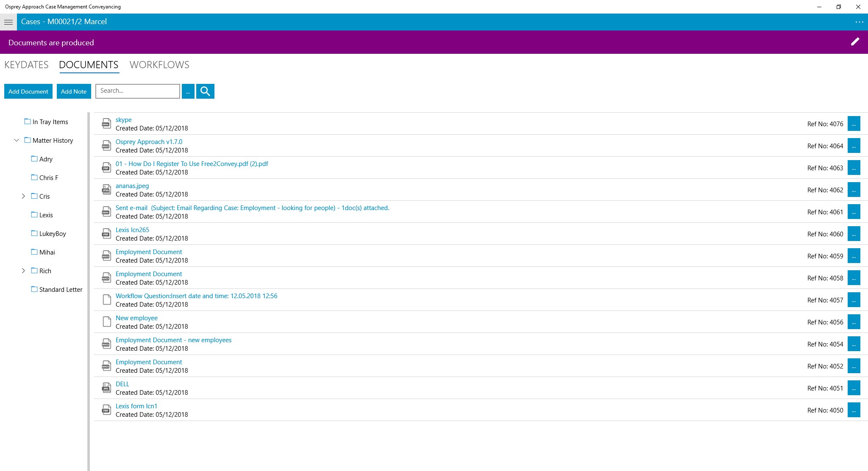
Task: Click the advanced search ellipsis button next to the search box
Action: pos(188,91)
